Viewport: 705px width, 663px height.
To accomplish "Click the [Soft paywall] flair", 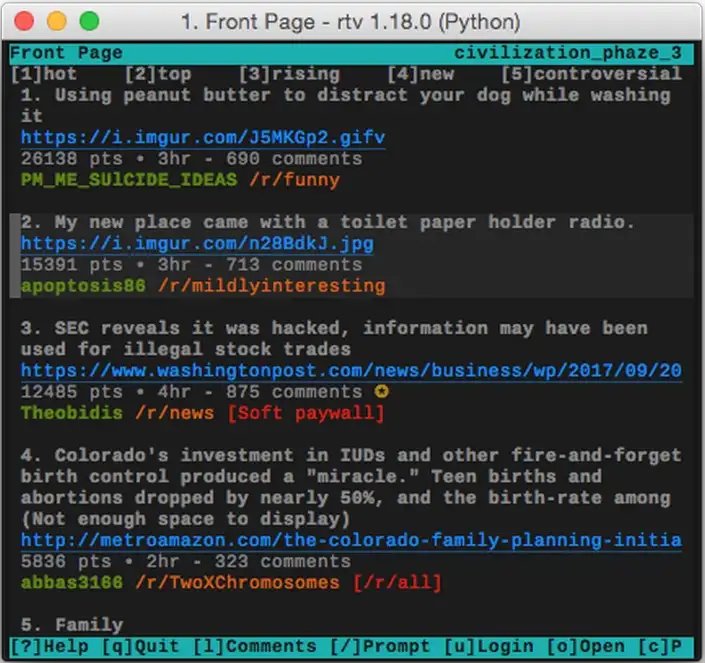I will pos(306,413).
